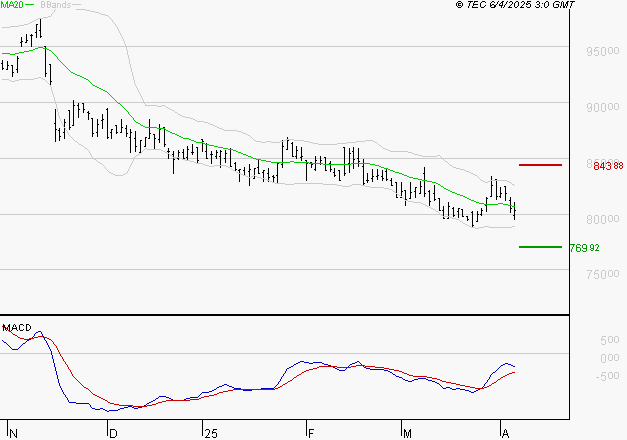
Task: Click the green 769 92 support value
Action: point(585,248)
